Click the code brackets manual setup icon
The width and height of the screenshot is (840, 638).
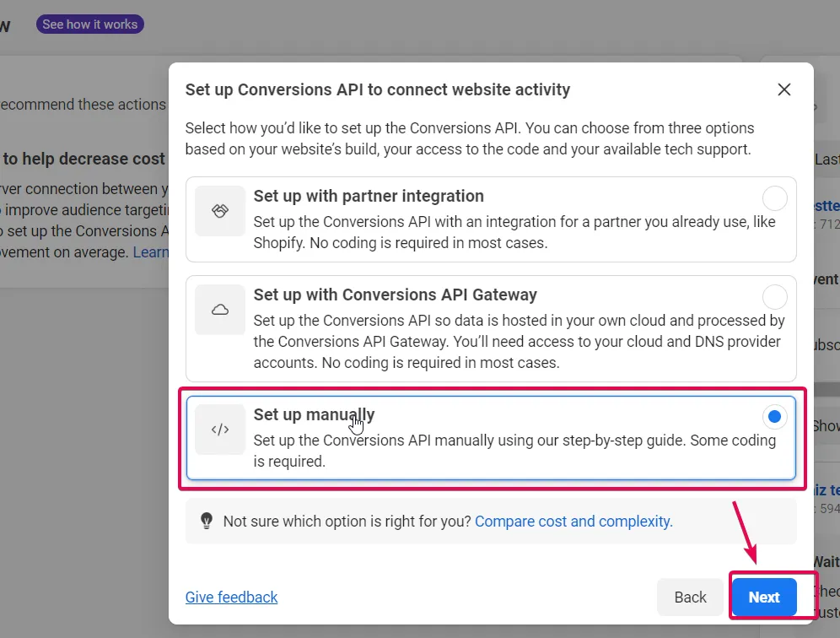[220, 430]
